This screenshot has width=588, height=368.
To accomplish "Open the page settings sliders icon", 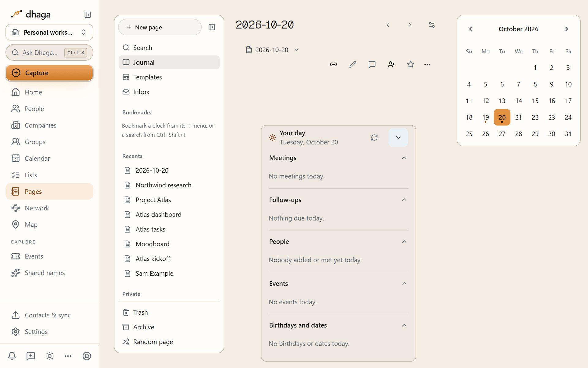I will tap(432, 25).
